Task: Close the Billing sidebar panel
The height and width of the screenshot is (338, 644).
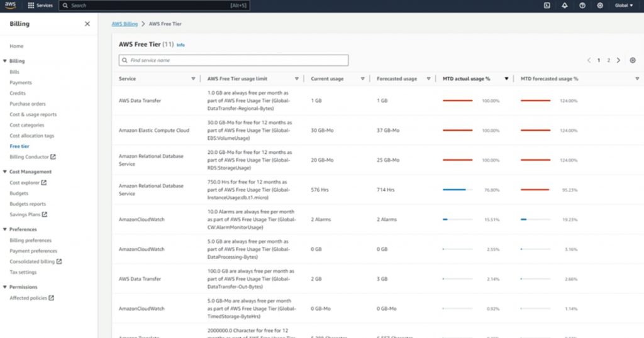Action: point(87,24)
